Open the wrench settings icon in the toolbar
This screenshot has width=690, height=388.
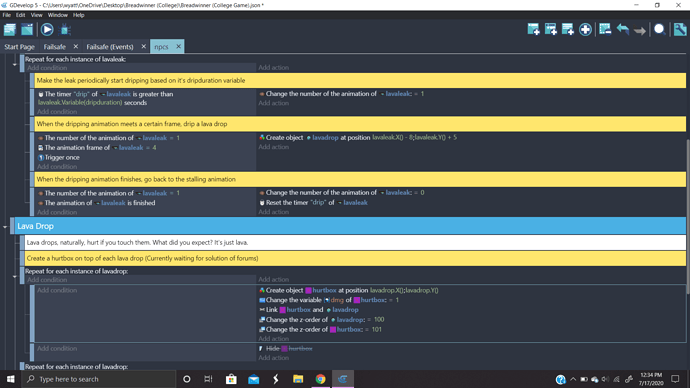pos(680,29)
